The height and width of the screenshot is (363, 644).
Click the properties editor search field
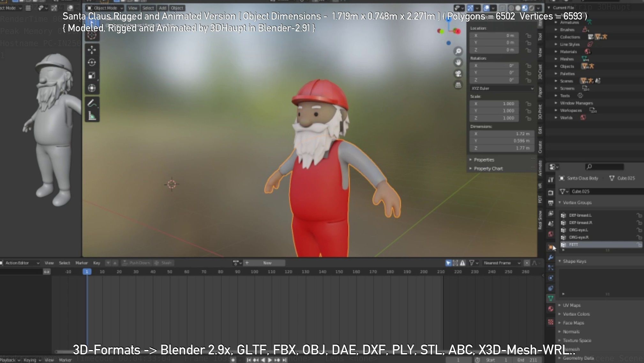click(605, 166)
